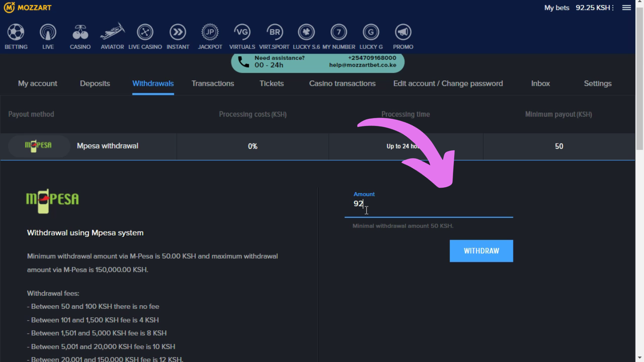The width and height of the screenshot is (644, 362).
Task: Open the hamburger menu icon
Action: tap(627, 8)
